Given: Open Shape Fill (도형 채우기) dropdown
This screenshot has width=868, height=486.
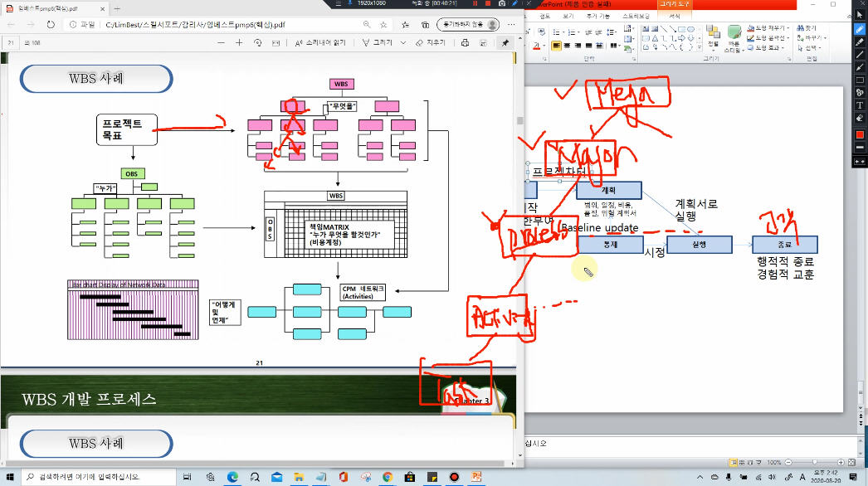Looking at the screenshot, I should point(767,27).
